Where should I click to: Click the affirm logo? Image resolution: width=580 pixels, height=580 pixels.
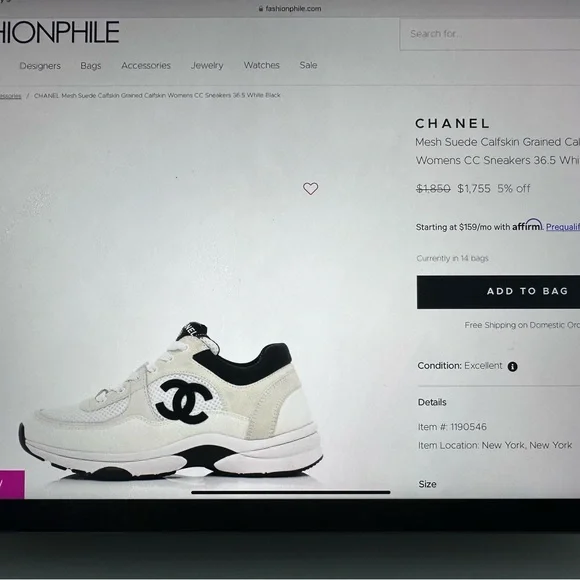pyautogui.click(x=527, y=225)
